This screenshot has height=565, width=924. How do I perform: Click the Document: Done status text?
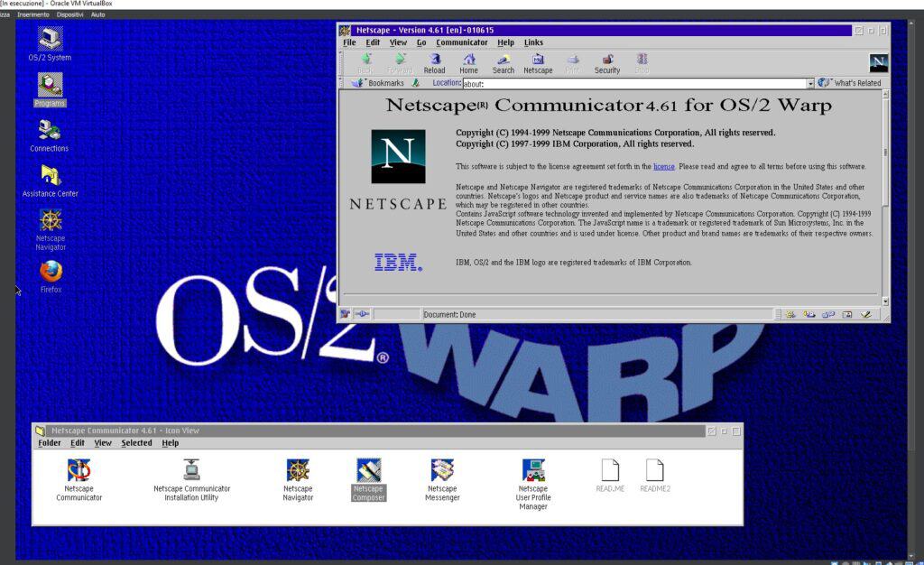pos(449,315)
